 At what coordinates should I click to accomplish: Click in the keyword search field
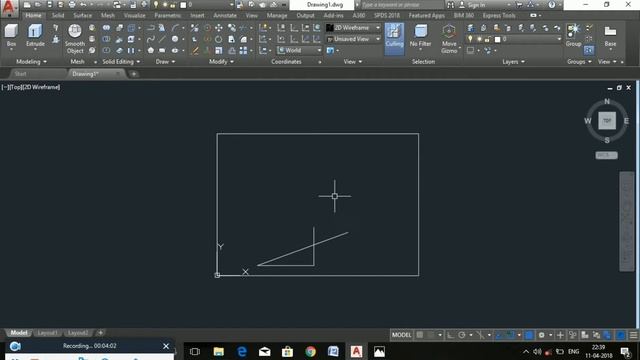point(401,5)
